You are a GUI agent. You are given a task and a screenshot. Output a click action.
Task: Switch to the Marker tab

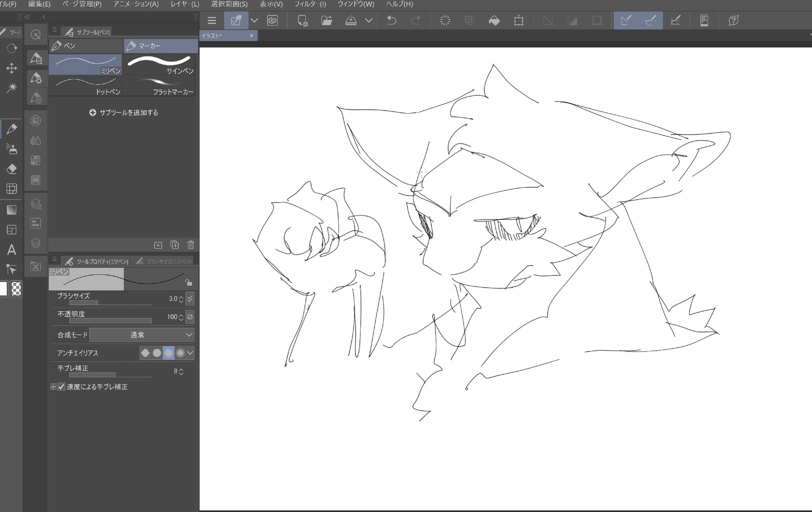tap(160, 46)
